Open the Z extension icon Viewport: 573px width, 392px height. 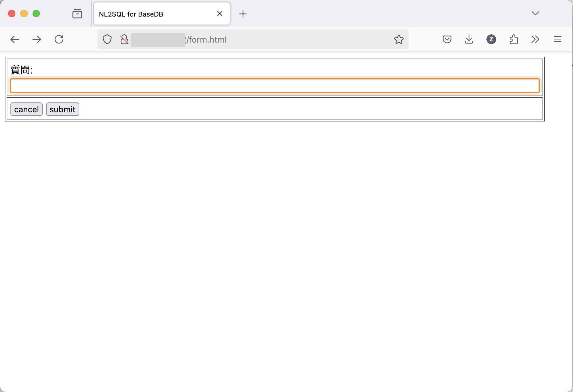click(491, 39)
